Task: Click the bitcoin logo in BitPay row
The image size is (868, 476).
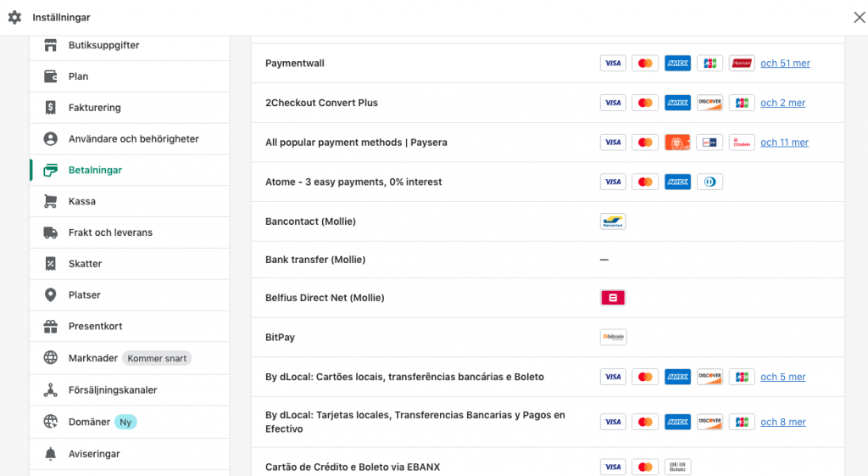Action: (x=613, y=337)
